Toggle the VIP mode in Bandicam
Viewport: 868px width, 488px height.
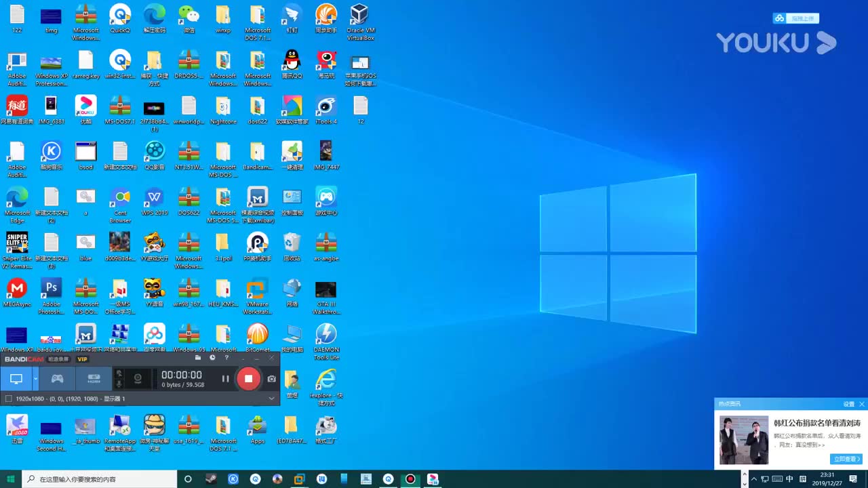pos(82,359)
